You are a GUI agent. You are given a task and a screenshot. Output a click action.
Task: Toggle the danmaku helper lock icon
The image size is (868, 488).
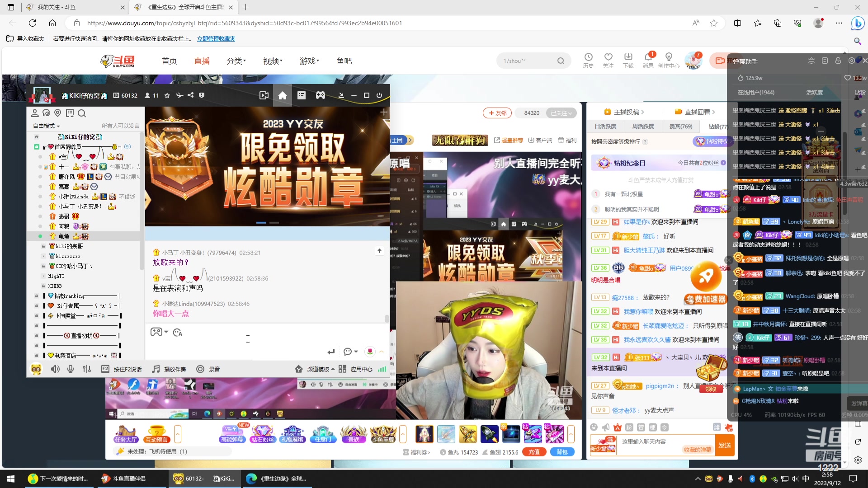pyautogui.click(x=838, y=61)
